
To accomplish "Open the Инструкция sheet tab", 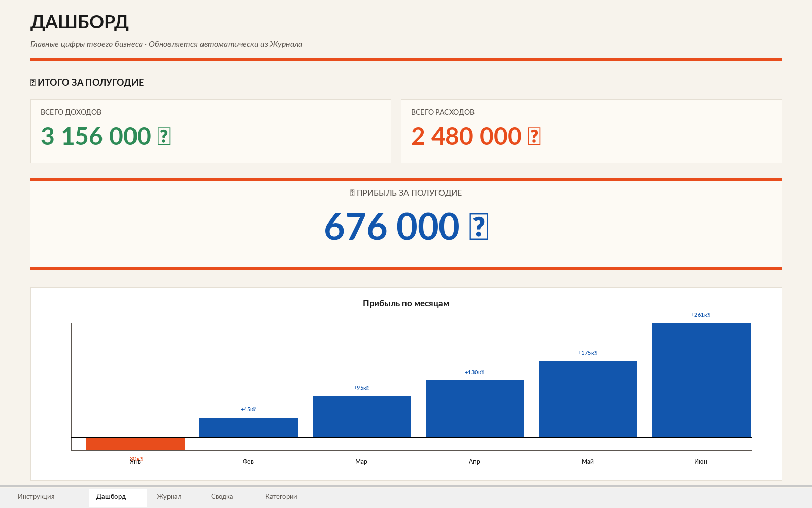I will 36,497.
